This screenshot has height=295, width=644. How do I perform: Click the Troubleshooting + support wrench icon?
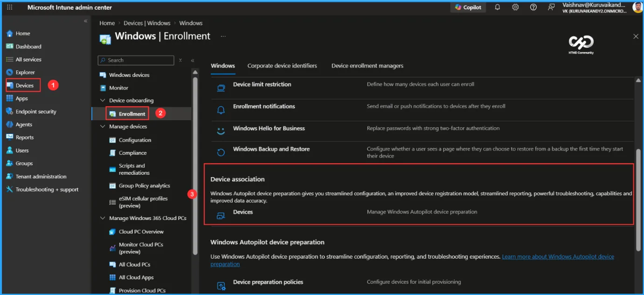tap(10, 190)
